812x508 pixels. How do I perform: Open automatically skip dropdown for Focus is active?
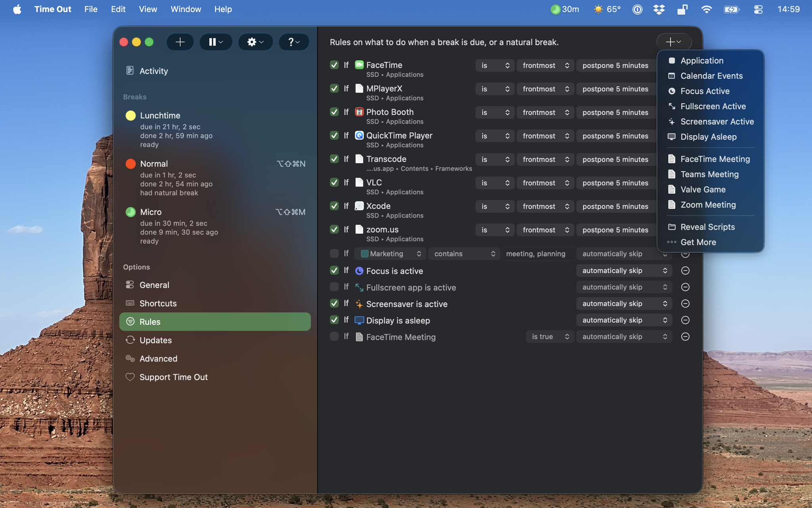[x=624, y=271]
